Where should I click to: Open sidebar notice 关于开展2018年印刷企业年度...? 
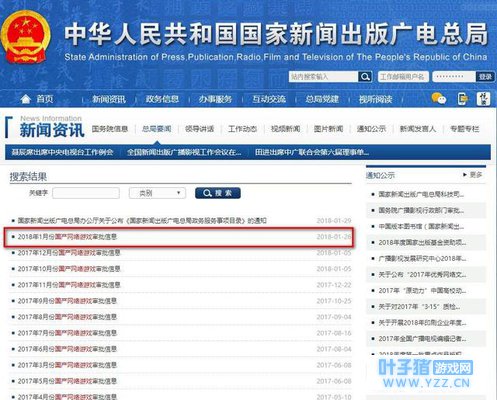(422, 322)
